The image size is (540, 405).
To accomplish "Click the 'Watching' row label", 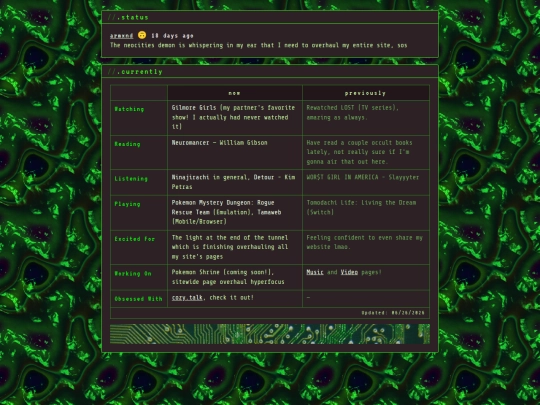I will 129,109.
